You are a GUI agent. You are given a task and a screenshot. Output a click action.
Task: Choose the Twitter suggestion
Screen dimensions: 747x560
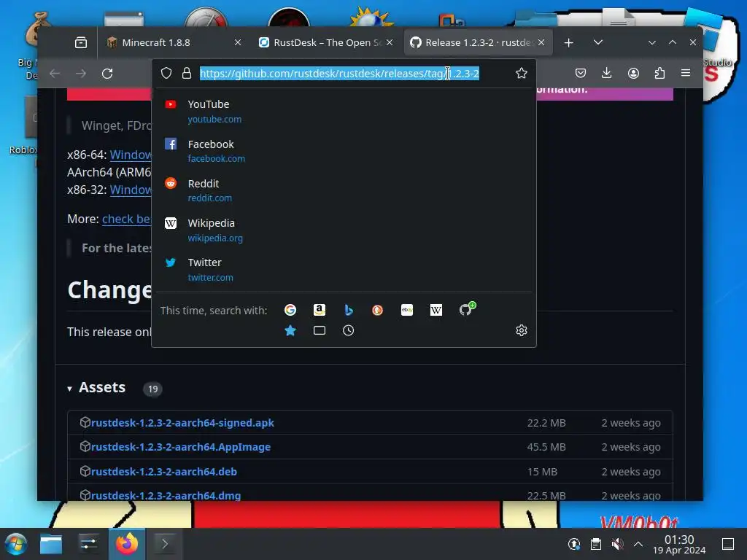point(344,270)
